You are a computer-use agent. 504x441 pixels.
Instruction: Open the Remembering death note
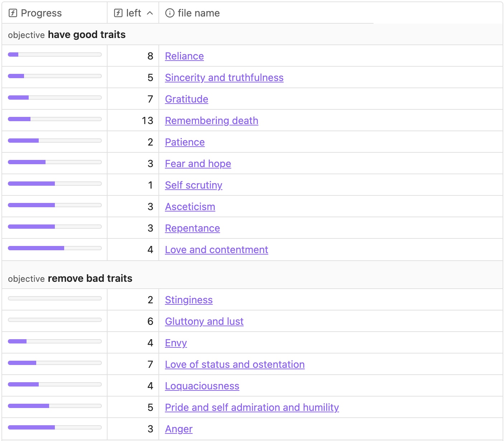tap(211, 121)
